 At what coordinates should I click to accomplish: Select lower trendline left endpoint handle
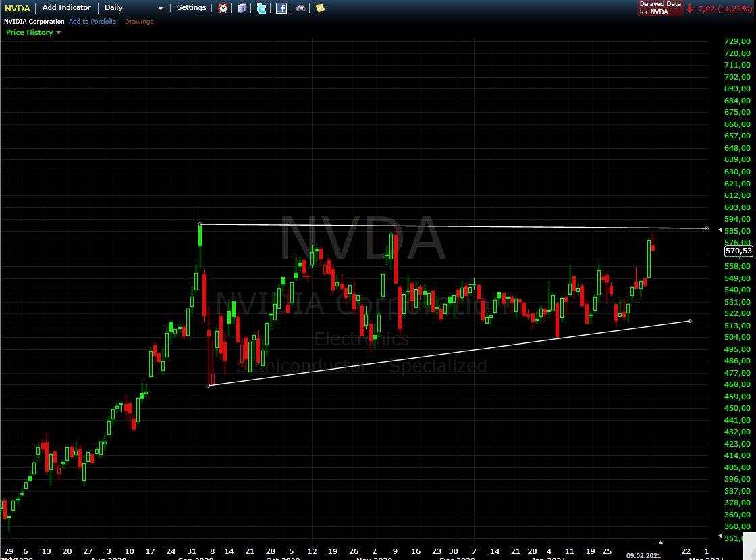[209, 386]
